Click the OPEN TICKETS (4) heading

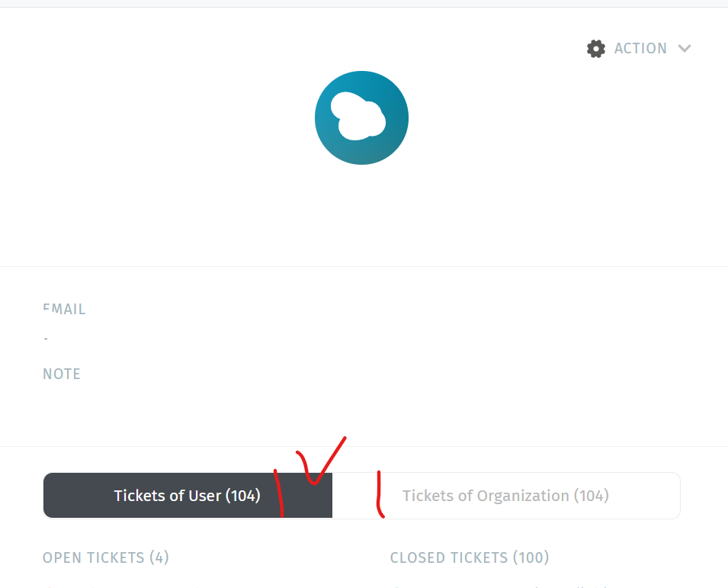106,557
